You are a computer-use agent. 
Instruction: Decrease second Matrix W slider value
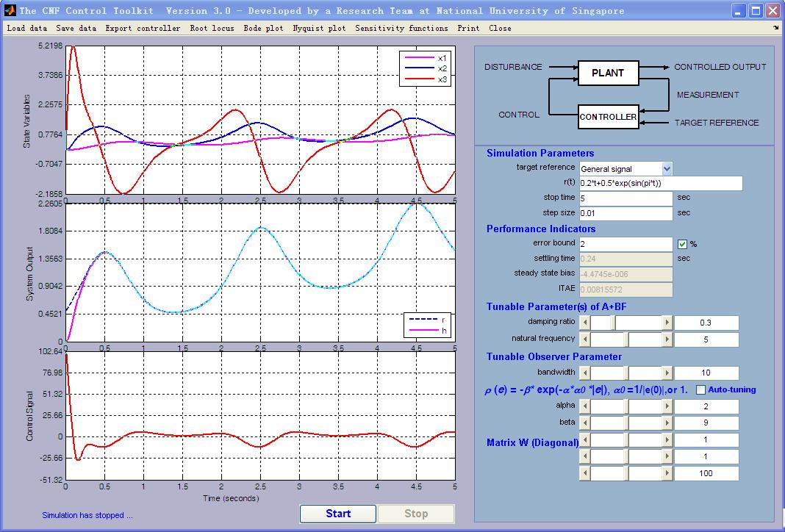[x=585, y=456]
